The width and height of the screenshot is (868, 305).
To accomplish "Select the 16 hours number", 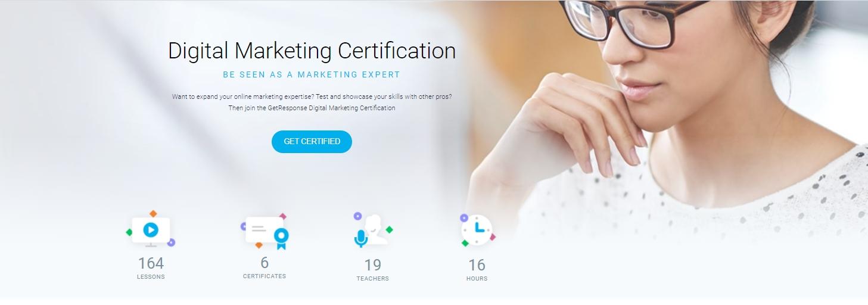I will pyautogui.click(x=477, y=265).
